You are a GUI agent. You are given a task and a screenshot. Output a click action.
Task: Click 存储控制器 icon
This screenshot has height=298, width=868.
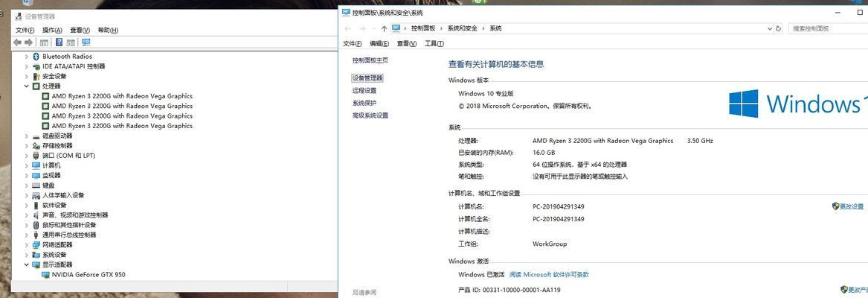pyautogui.click(x=36, y=146)
